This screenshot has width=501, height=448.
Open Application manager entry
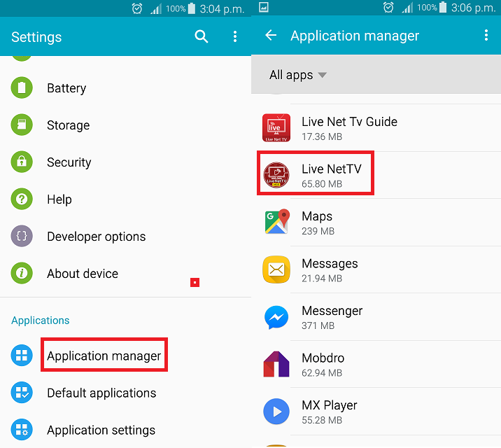125,356
